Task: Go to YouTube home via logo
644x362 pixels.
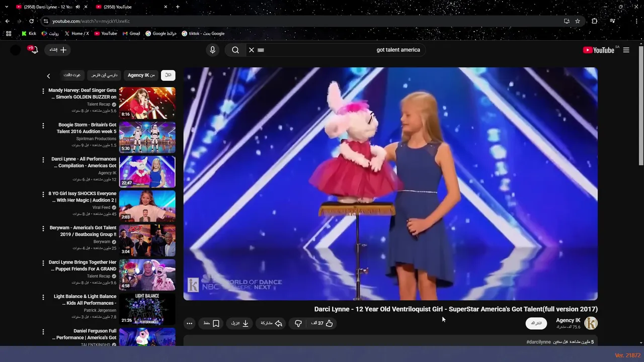Action: [x=599, y=50]
